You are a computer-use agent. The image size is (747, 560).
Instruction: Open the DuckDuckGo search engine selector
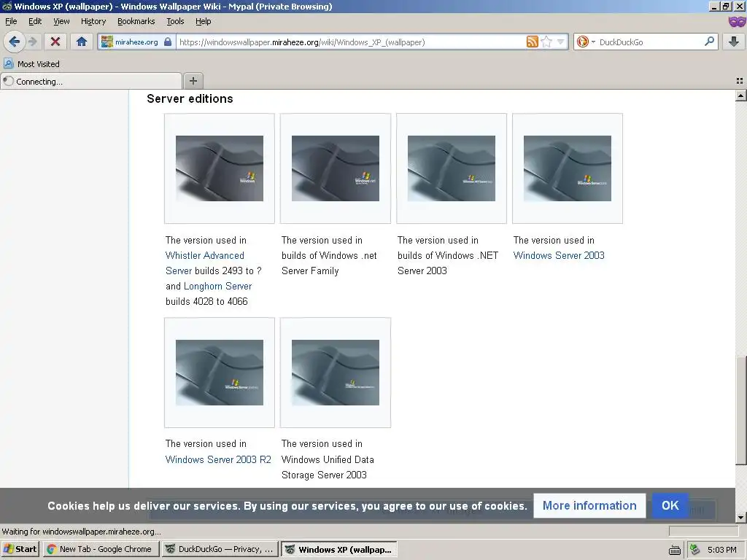pyautogui.click(x=586, y=42)
